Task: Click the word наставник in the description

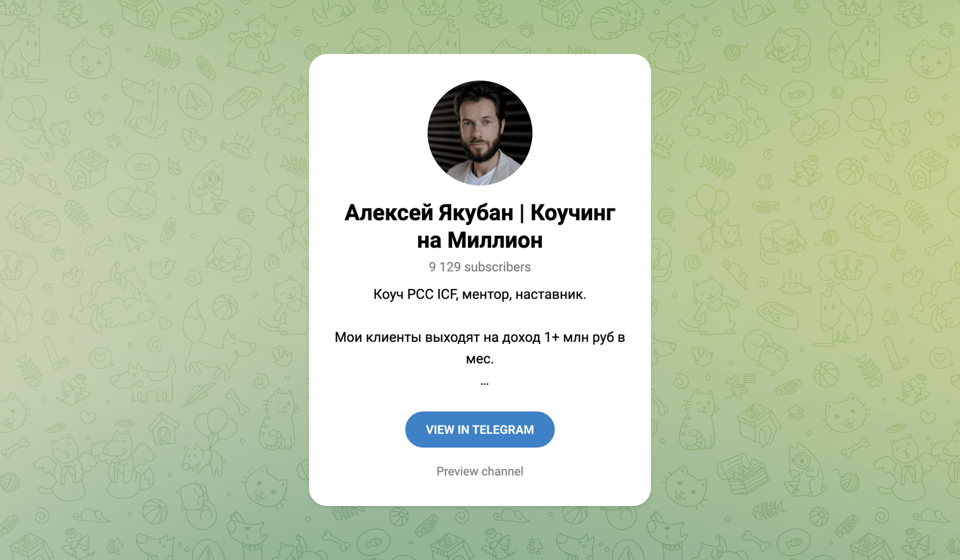Action: (x=550, y=294)
